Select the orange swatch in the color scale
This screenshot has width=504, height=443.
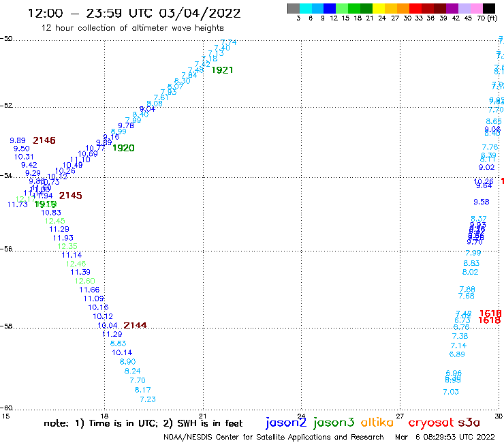[x=403, y=8]
